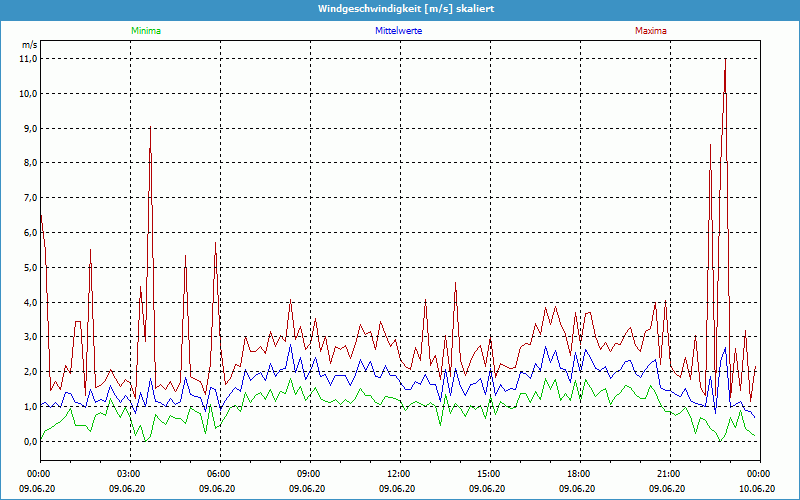Click the 11,0 m/s red peak of Maxima
The height and width of the screenshot is (500, 800).
click(x=725, y=60)
